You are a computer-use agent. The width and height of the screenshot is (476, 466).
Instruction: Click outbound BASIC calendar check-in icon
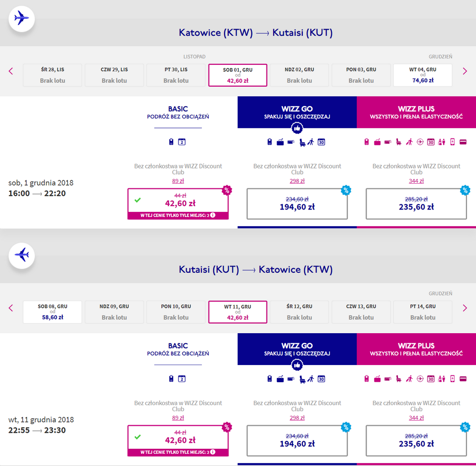click(181, 142)
